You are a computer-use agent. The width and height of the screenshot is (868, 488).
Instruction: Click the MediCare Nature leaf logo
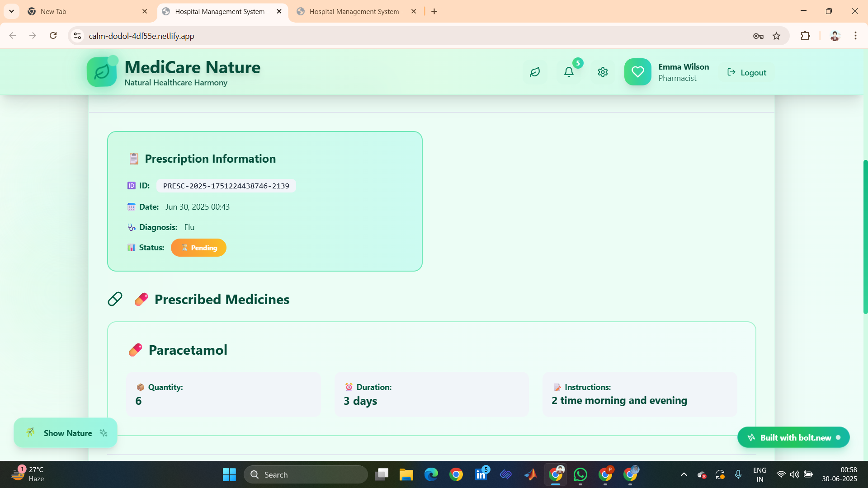coord(102,72)
